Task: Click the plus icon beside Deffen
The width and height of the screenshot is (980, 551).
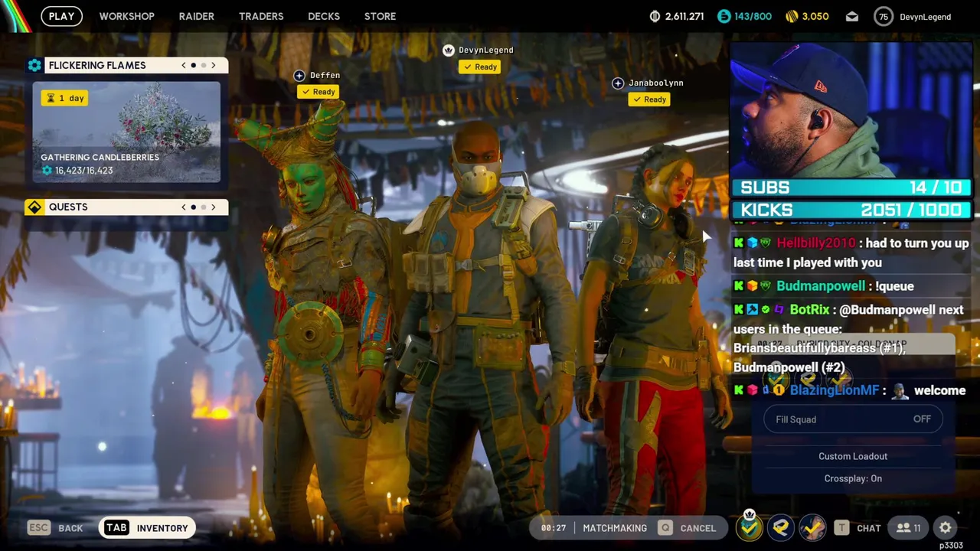Action: click(x=299, y=75)
